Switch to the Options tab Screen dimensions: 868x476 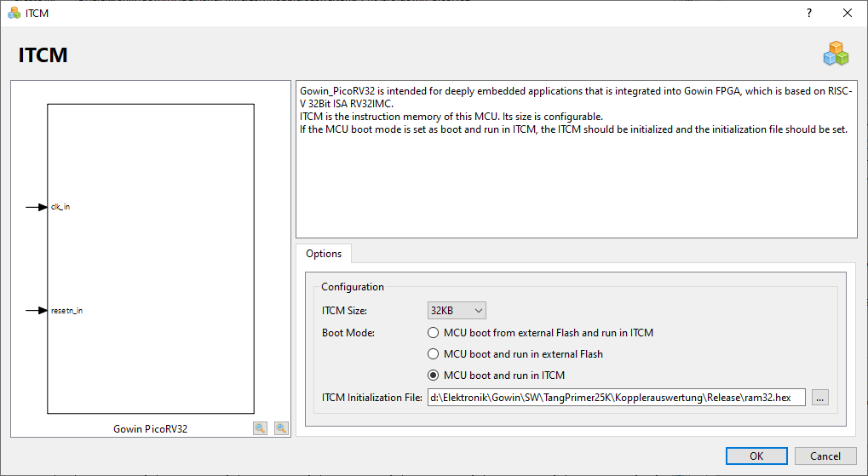pyautogui.click(x=324, y=254)
